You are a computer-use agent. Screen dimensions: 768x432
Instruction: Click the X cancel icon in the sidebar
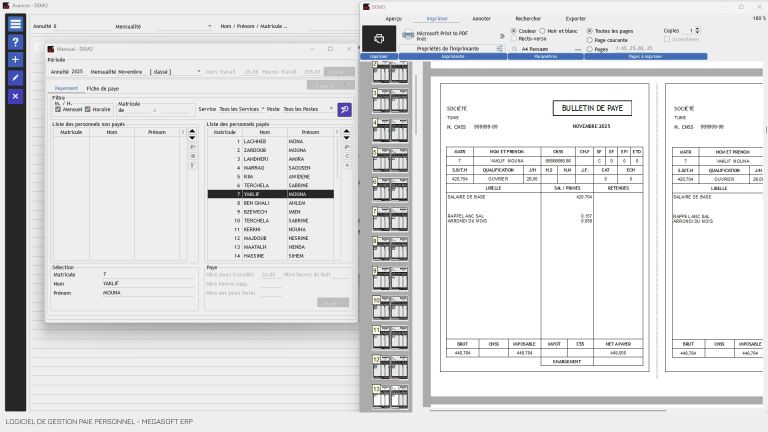tap(15, 96)
